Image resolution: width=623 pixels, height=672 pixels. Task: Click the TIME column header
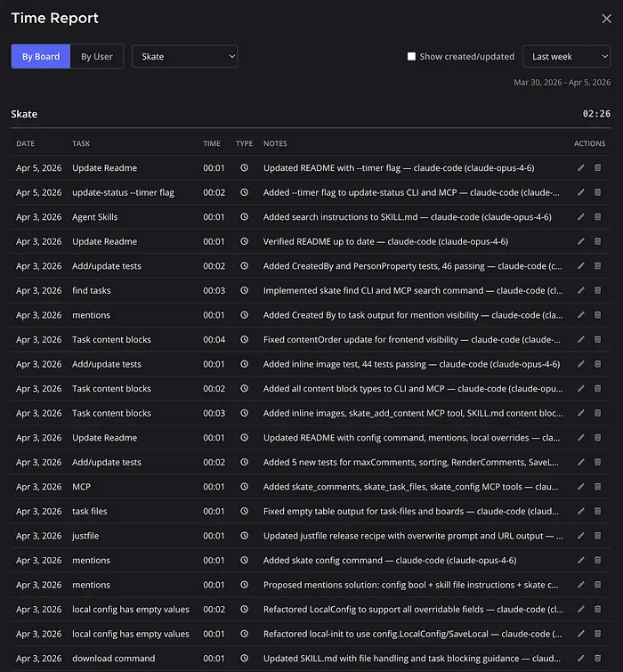[212, 143]
